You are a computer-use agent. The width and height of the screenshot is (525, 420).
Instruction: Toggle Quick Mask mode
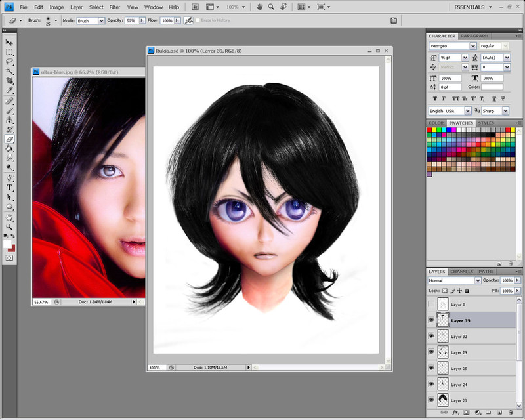point(9,257)
